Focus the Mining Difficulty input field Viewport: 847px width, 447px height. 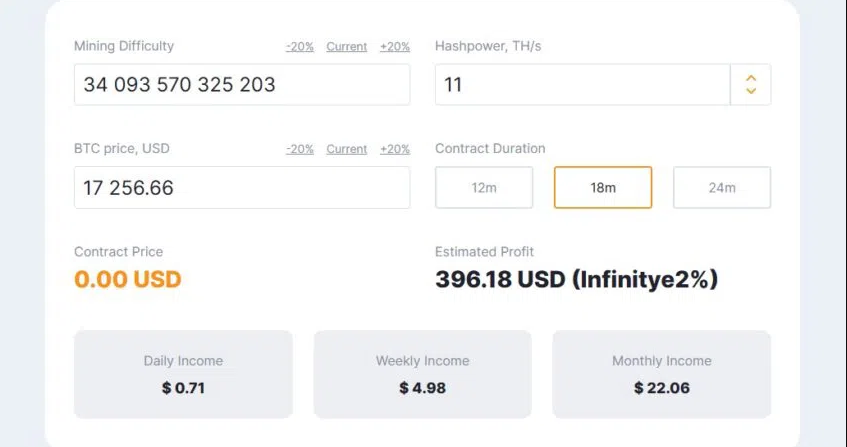tap(241, 85)
